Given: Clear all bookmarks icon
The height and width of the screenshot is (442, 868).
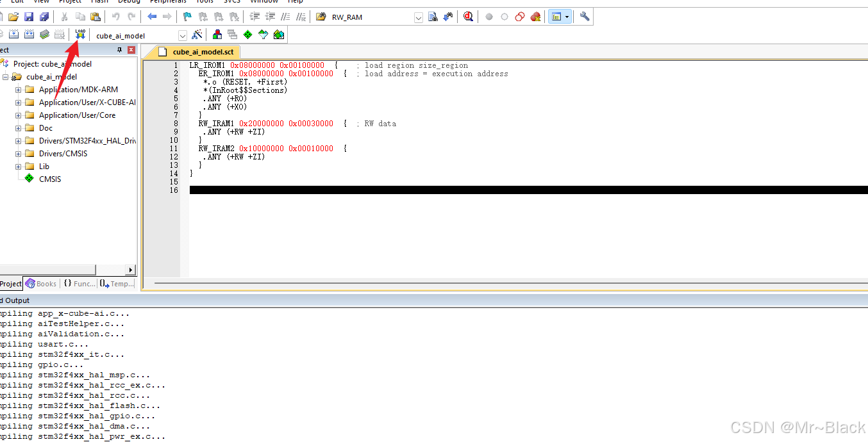Looking at the screenshot, I should 234,17.
